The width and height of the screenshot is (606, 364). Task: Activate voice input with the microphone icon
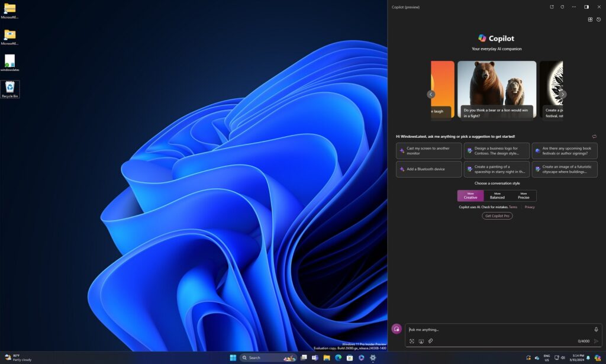click(596, 329)
